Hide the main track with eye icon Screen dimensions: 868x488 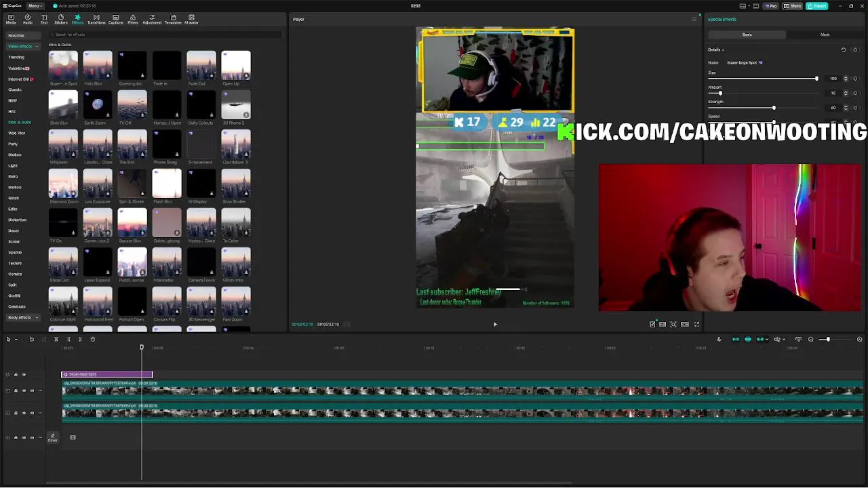24,437
